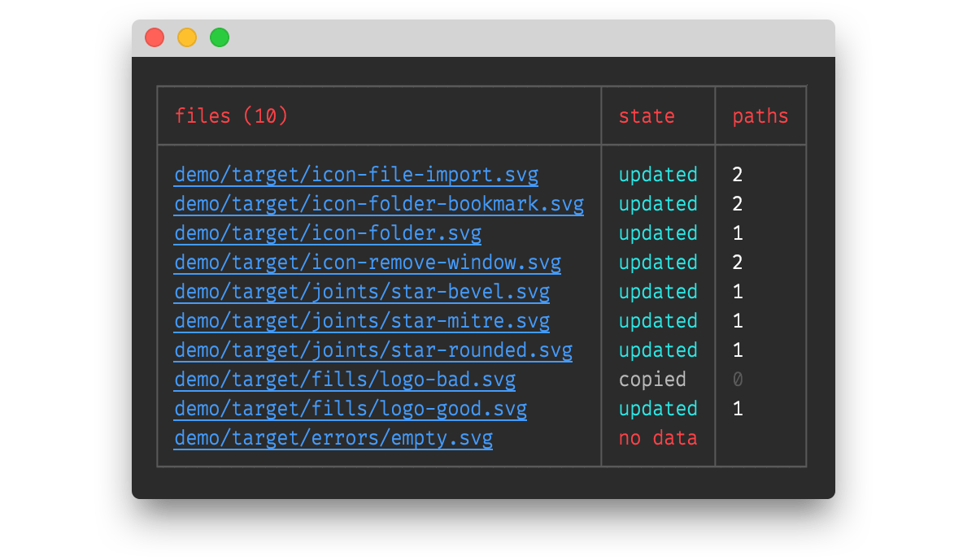Open the icon-folder.svg file link

(327, 233)
